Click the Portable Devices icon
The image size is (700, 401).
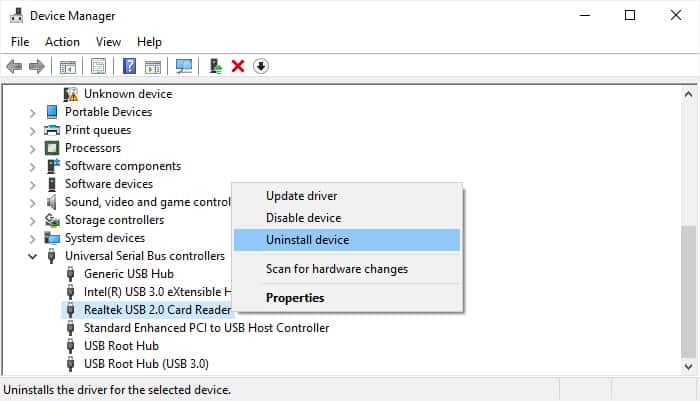click(x=52, y=112)
